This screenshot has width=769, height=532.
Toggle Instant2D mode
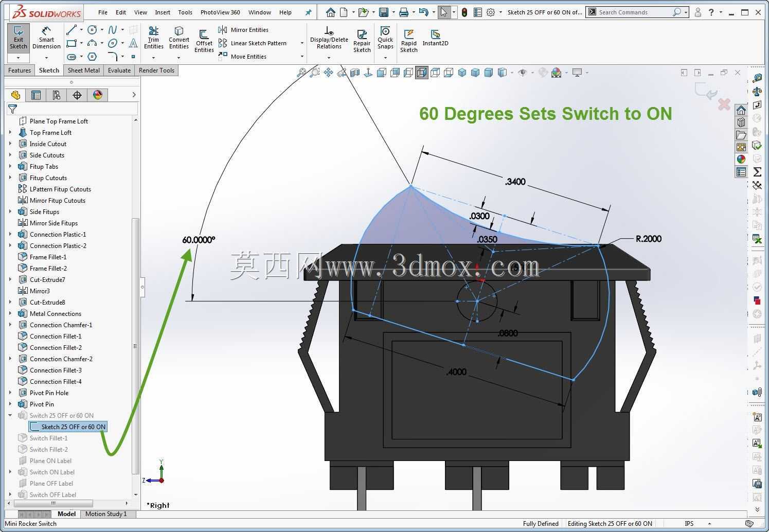tap(435, 38)
